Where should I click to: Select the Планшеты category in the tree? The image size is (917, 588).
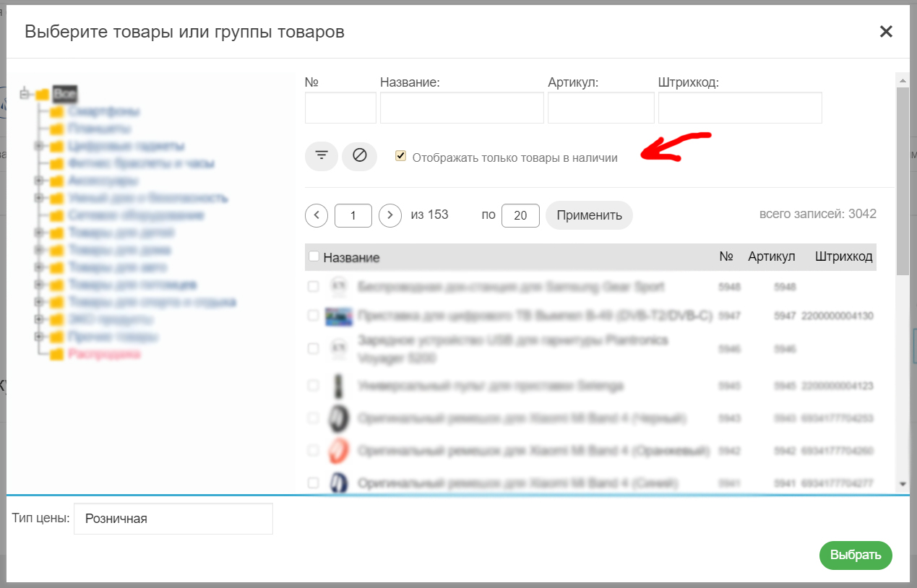pos(99,129)
